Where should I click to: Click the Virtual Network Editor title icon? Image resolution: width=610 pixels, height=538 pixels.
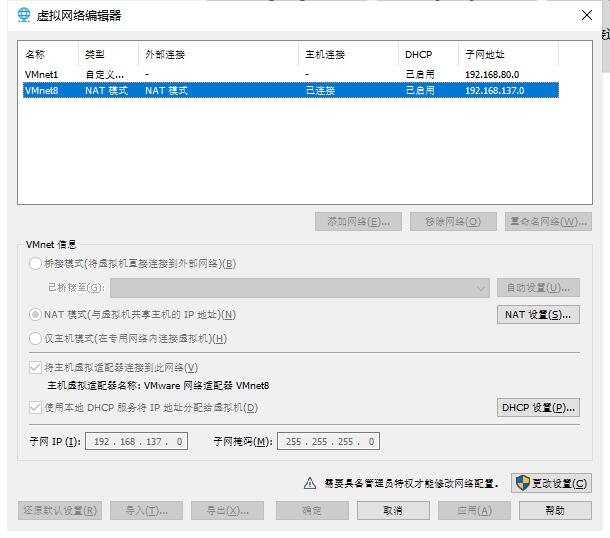[24, 17]
